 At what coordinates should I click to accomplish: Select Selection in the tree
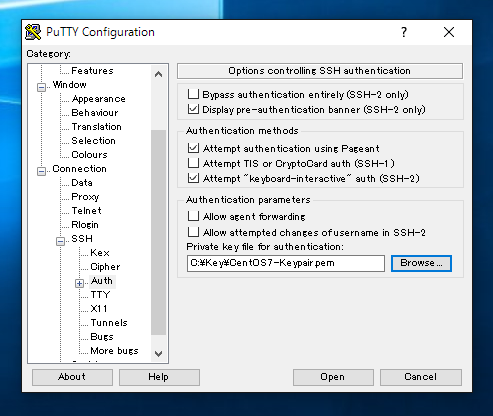click(94, 141)
